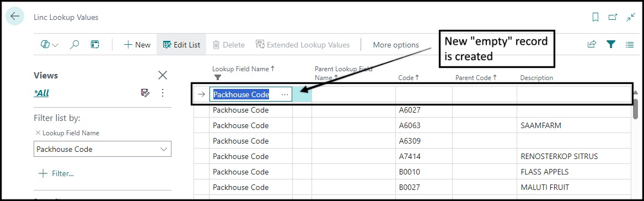644x201 pixels.
Task: Click the collapse page arrows icon
Action: click(x=630, y=17)
